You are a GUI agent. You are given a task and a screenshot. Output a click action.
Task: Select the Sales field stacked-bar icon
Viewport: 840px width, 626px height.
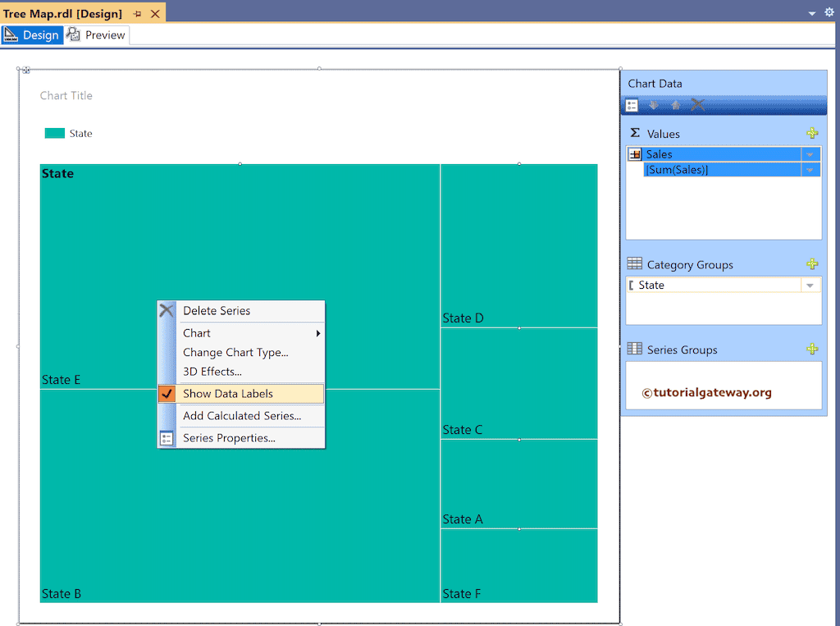634,153
